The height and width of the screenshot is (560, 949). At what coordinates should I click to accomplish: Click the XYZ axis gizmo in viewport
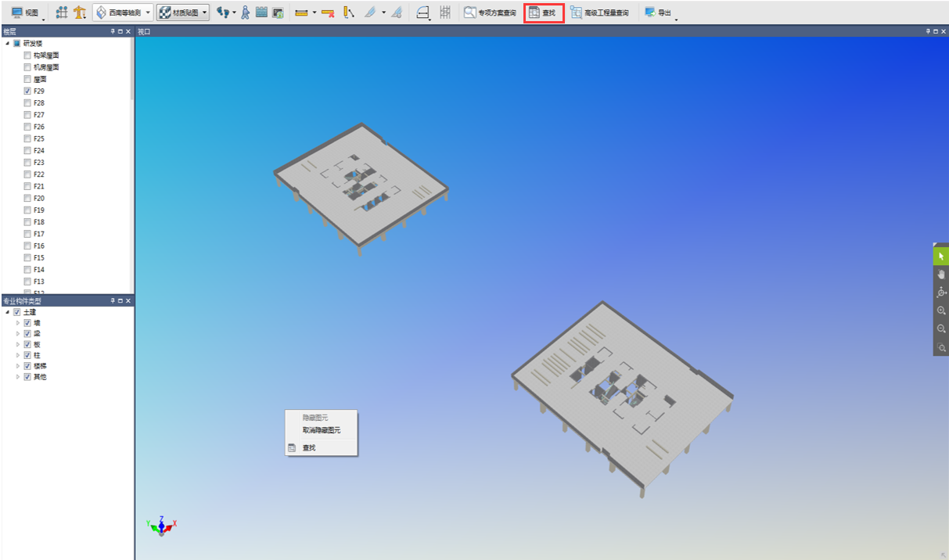coord(162,525)
